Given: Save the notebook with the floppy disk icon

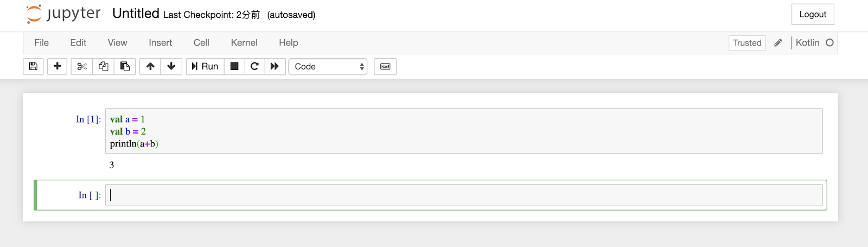Looking at the screenshot, I should pyautogui.click(x=33, y=66).
